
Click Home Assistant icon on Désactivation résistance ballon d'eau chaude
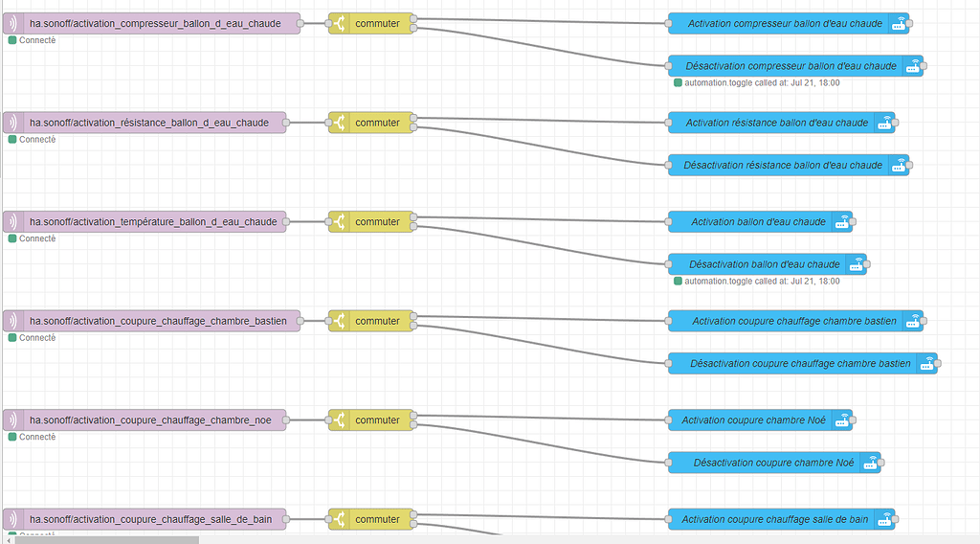click(x=899, y=166)
